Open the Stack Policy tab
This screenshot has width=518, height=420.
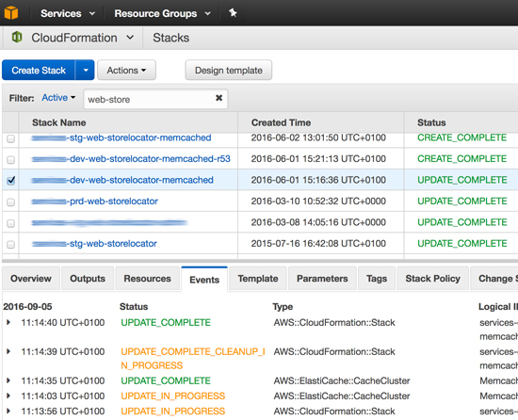pyautogui.click(x=433, y=279)
